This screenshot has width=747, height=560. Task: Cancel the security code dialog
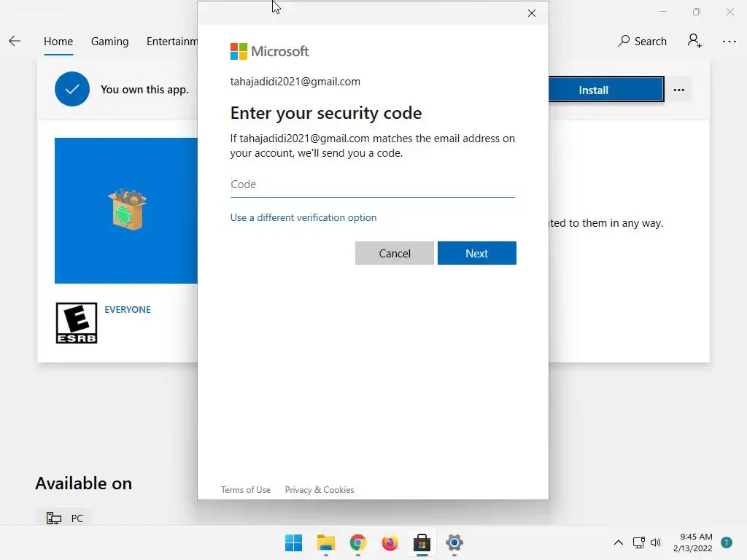click(395, 253)
